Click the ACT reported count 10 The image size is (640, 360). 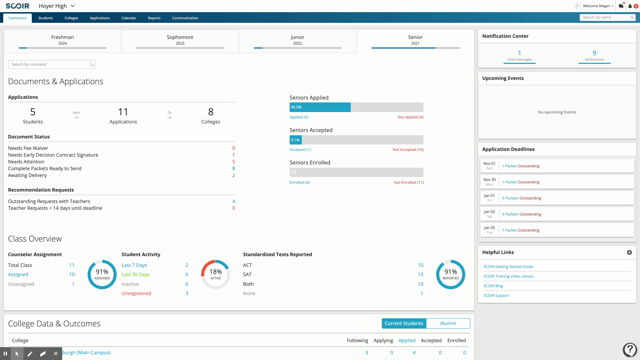(x=420, y=265)
